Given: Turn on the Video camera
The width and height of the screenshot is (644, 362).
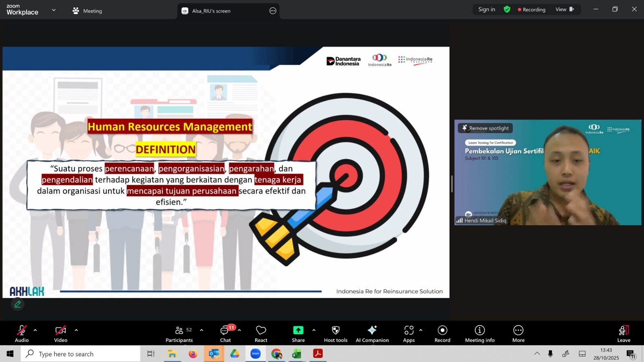Looking at the screenshot, I should (x=61, y=334).
